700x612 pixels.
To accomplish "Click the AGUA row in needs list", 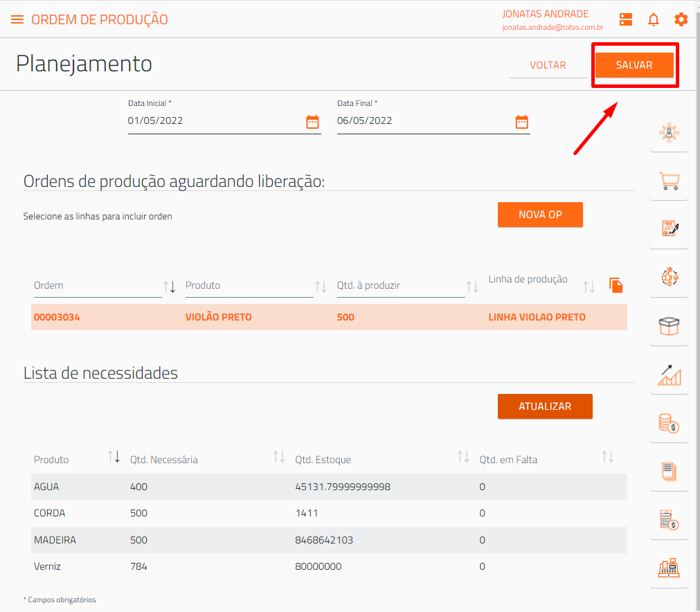I will click(329, 487).
